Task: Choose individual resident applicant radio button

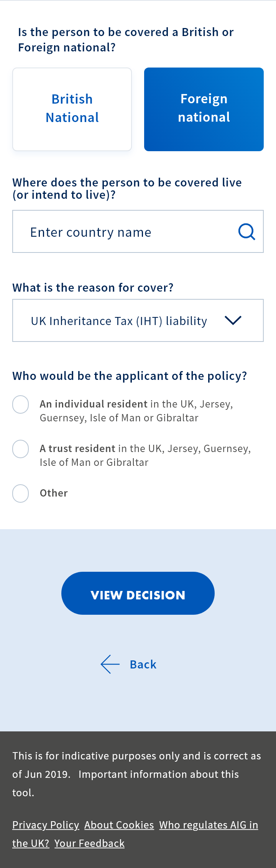Action: pyautogui.click(x=21, y=404)
